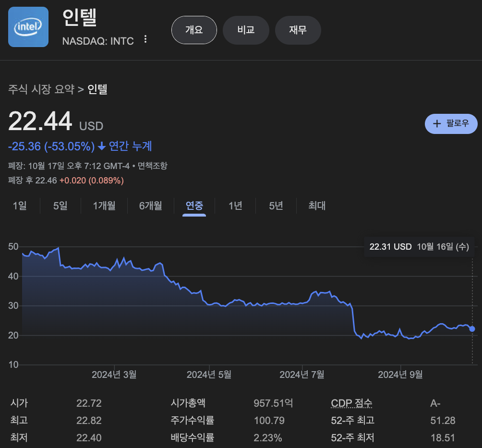Click the 2024년 9월 axis label
Image resolution: width=482 pixels, height=448 pixels.
(400, 375)
